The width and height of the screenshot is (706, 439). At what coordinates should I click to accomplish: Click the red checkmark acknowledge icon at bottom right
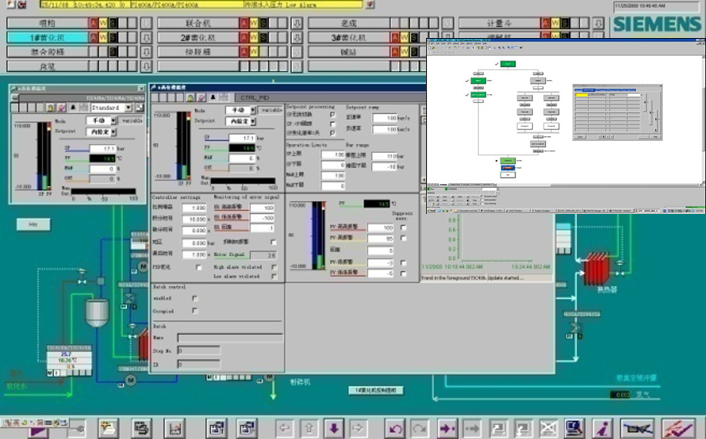[679, 428]
